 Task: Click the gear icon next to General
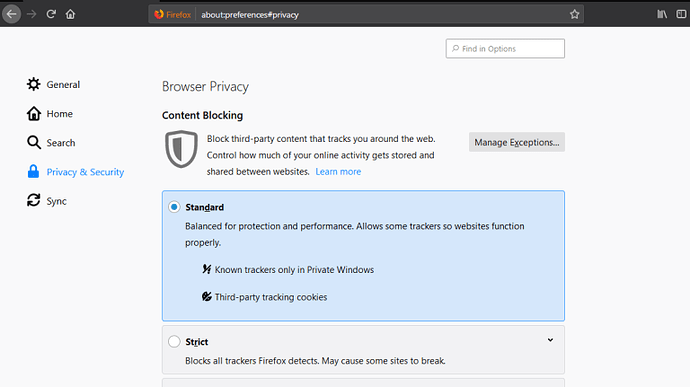(33, 84)
